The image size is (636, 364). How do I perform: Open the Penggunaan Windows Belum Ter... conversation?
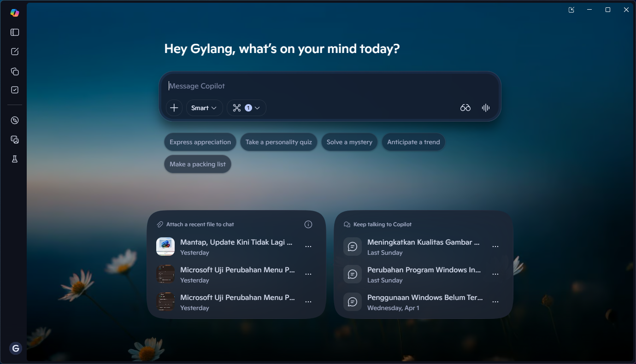point(424,302)
